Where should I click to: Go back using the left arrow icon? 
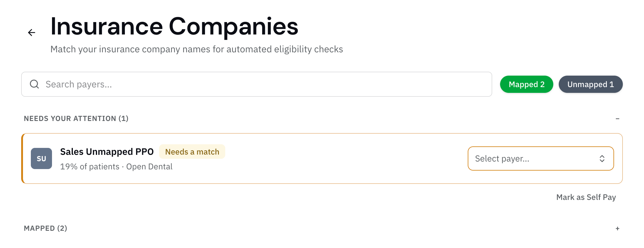[x=31, y=32]
